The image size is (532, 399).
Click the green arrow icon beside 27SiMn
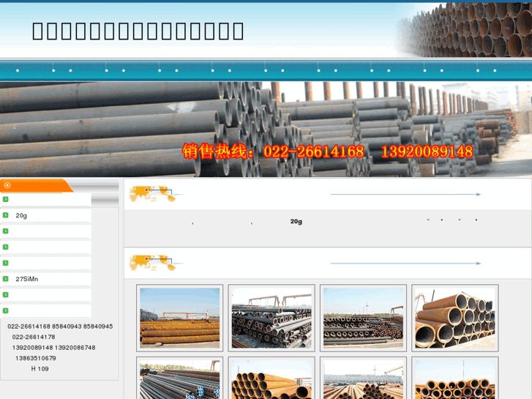click(5, 278)
